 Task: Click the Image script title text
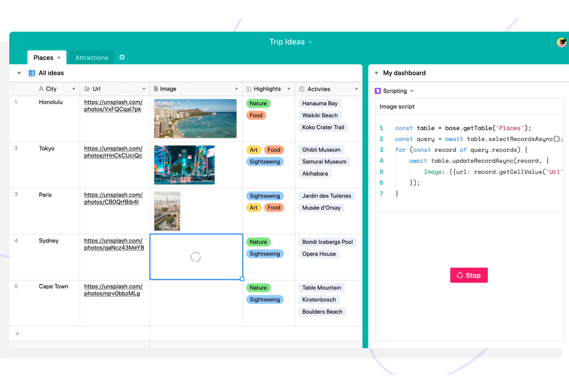[x=397, y=106]
